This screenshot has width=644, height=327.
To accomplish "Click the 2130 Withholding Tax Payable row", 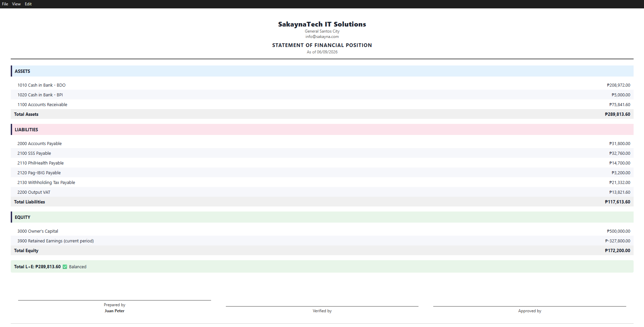I will [322, 183].
